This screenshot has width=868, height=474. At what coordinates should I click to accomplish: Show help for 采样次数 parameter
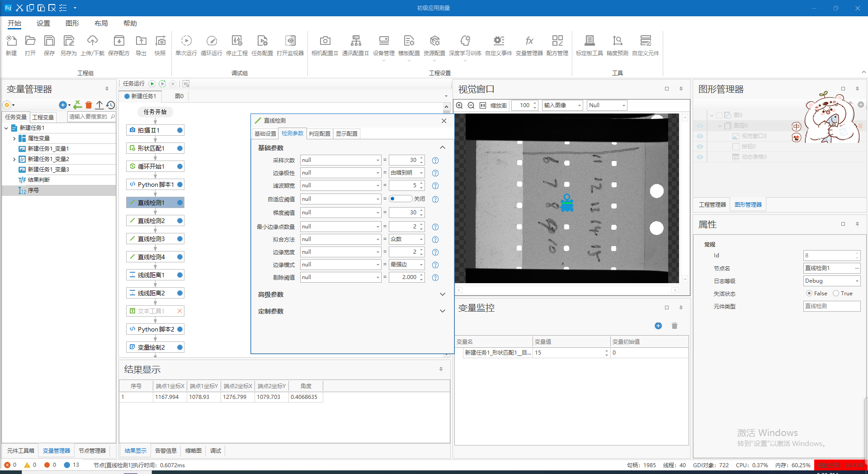click(435, 161)
